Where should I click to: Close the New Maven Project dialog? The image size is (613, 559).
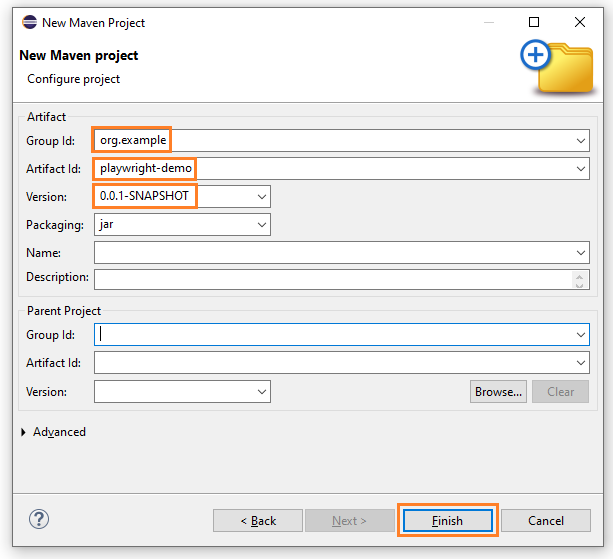click(x=580, y=22)
